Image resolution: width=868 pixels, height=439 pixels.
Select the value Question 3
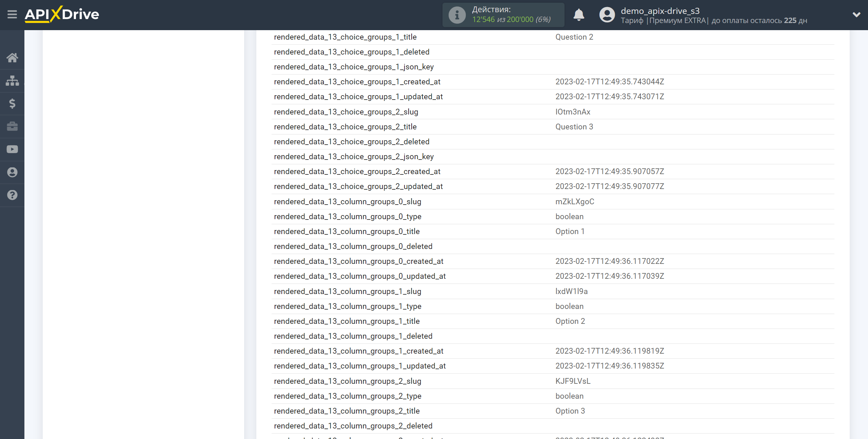point(574,127)
